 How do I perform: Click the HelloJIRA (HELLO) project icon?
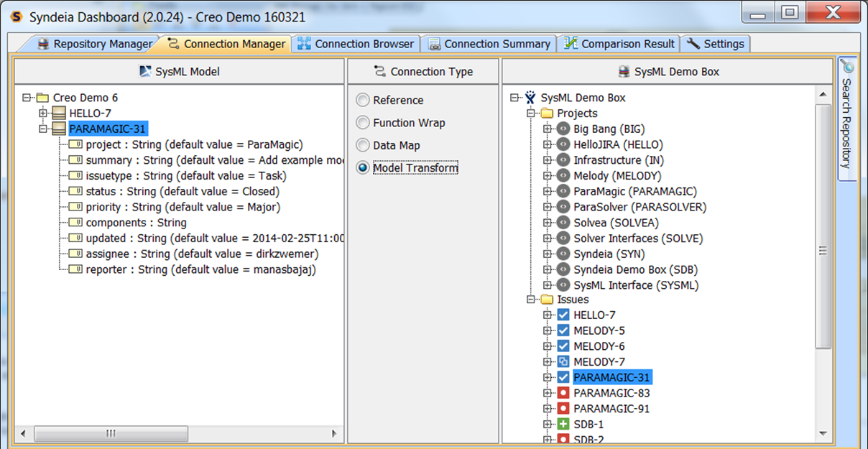[563, 144]
